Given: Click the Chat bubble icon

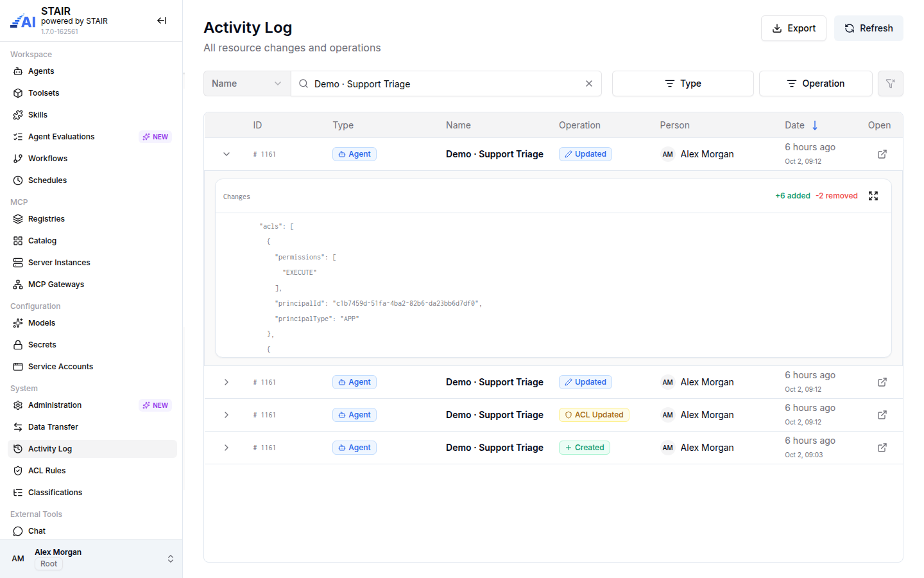Looking at the screenshot, I should [18, 531].
